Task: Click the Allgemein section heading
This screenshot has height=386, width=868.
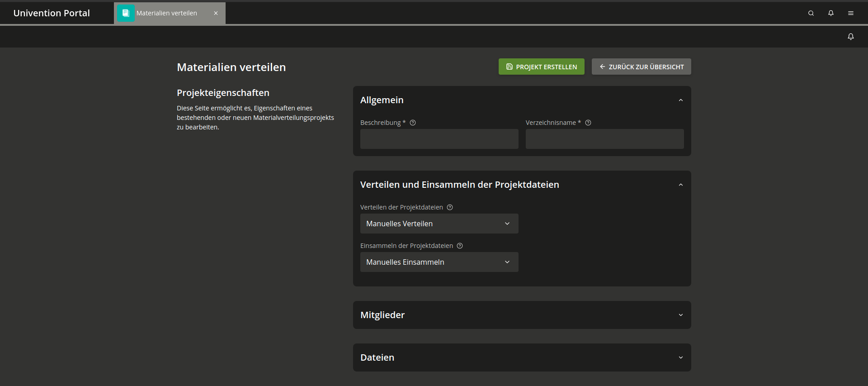Action: point(382,100)
